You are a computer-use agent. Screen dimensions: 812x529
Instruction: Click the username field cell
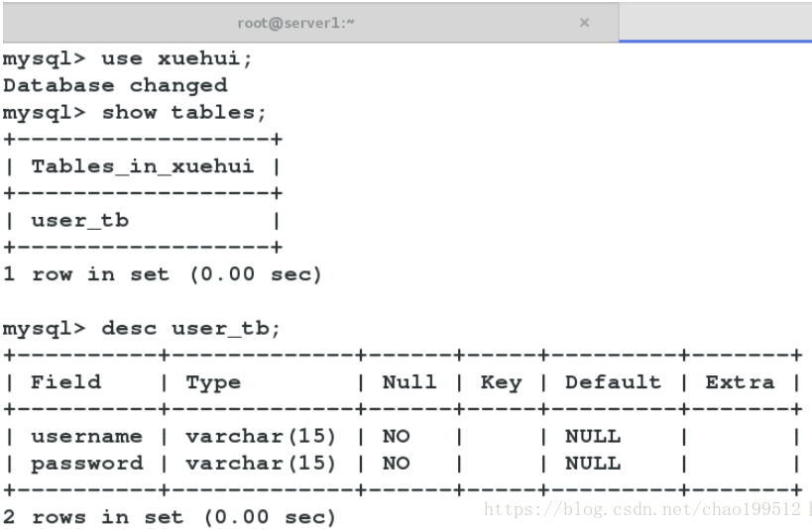point(86,436)
